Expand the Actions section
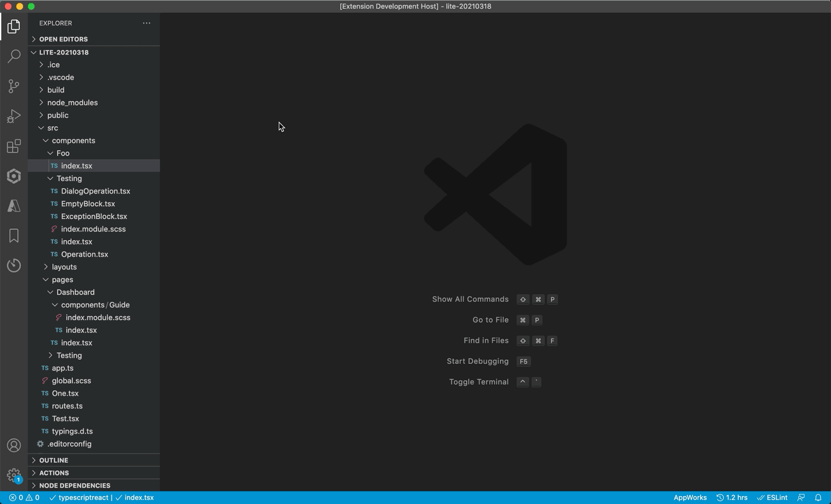The height and width of the screenshot is (504, 831). coord(94,473)
